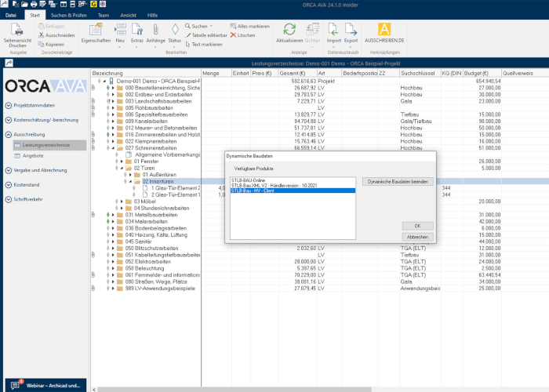Select Leistungsverzeichnisse in the sidebar
This screenshot has height=392, width=549.
tap(49, 145)
